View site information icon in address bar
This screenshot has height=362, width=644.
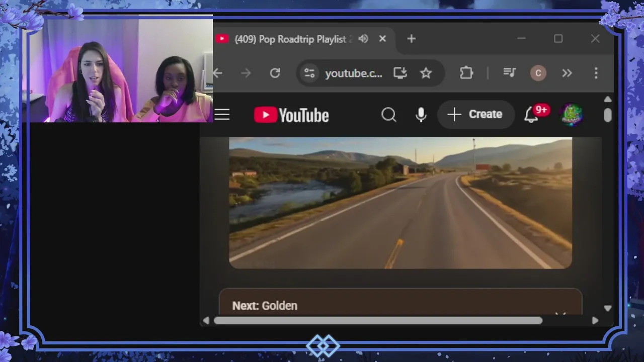[309, 73]
